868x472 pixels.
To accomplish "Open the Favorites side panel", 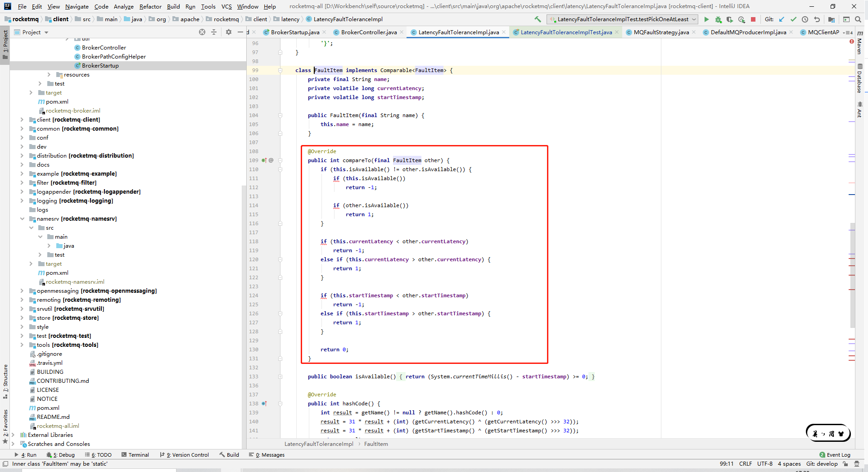I will pyautogui.click(x=5, y=426).
